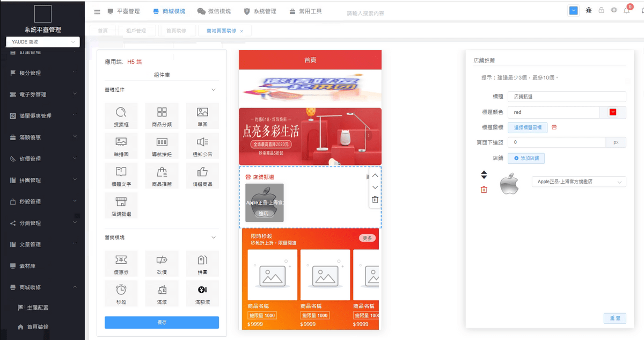Viewport: 644px width, 340px height.
Task: Click the 添加店鋪 add store button
Action: [x=526, y=158]
